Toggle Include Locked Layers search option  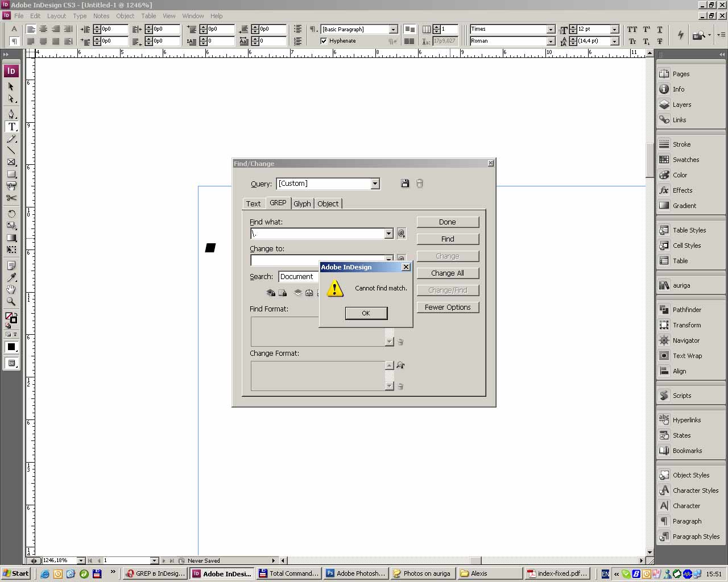click(271, 293)
